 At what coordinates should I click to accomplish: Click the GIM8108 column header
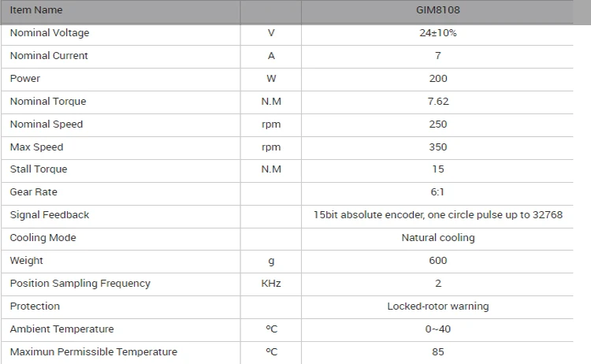coord(437,10)
